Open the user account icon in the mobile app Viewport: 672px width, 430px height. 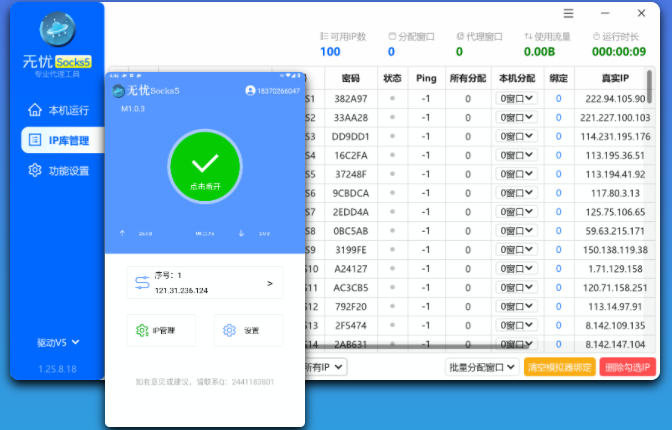pos(250,90)
